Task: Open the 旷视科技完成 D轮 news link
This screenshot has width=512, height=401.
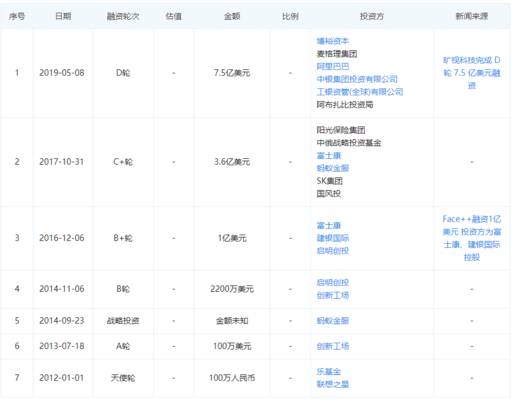Action: 472,73
